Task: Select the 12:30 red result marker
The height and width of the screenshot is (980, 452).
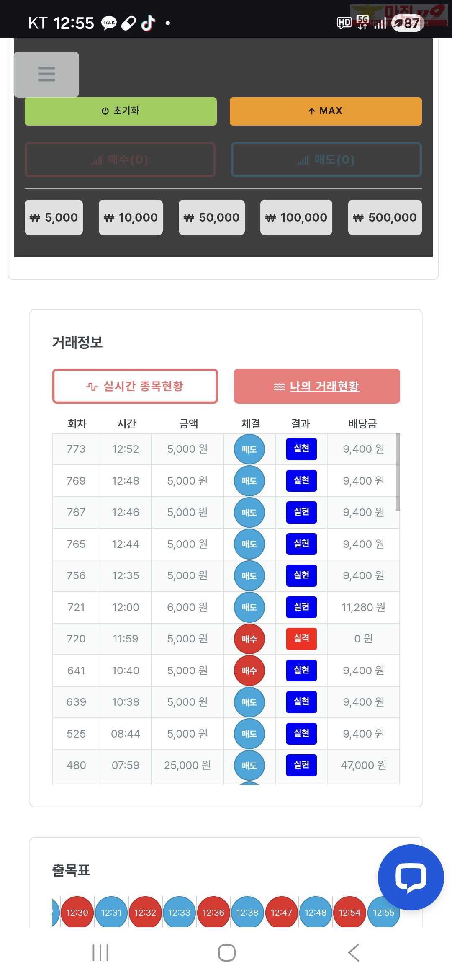Action: point(77,913)
